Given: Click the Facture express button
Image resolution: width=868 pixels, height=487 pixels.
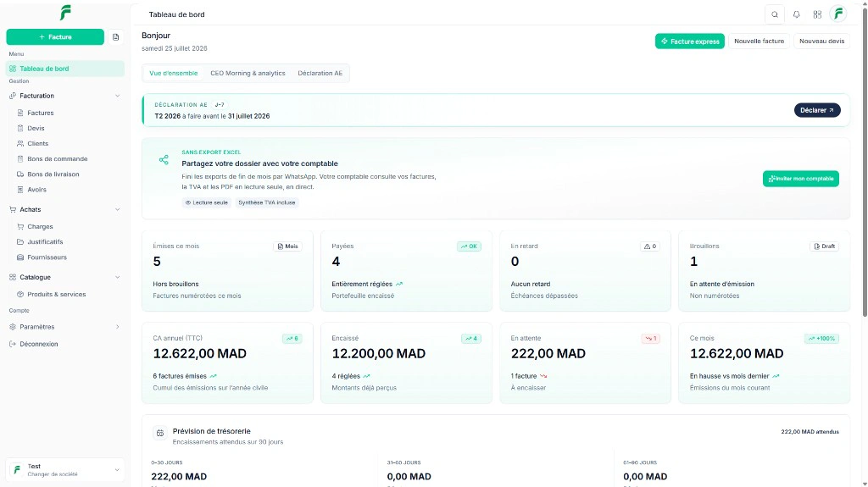Looking at the screenshot, I should tap(690, 42).
